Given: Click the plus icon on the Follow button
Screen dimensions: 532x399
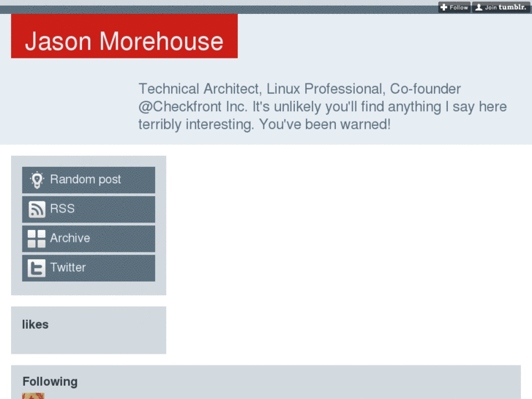Looking at the screenshot, I should click(443, 7).
